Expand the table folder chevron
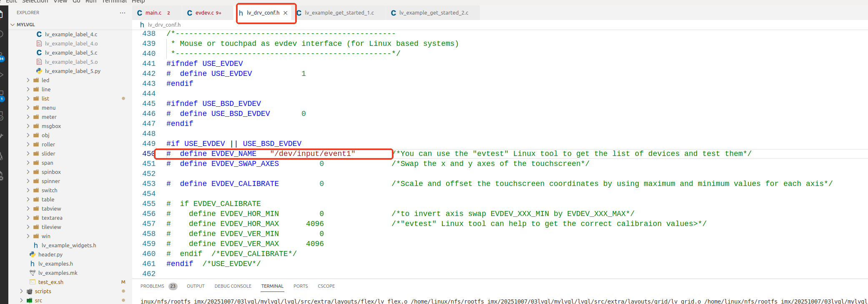Image resolution: width=868 pixels, height=304 pixels. click(x=28, y=199)
